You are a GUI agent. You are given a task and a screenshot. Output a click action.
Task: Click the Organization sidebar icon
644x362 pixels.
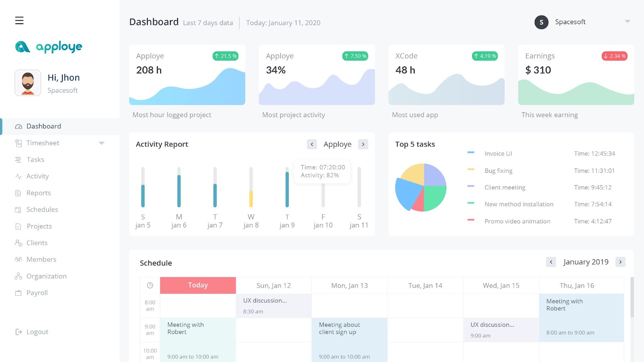pyautogui.click(x=18, y=276)
